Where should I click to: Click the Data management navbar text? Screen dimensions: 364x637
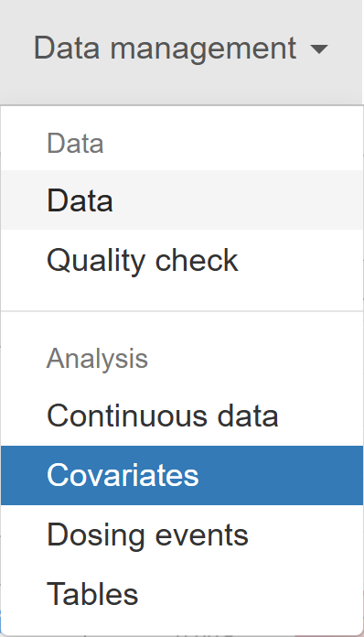(x=165, y=49)
